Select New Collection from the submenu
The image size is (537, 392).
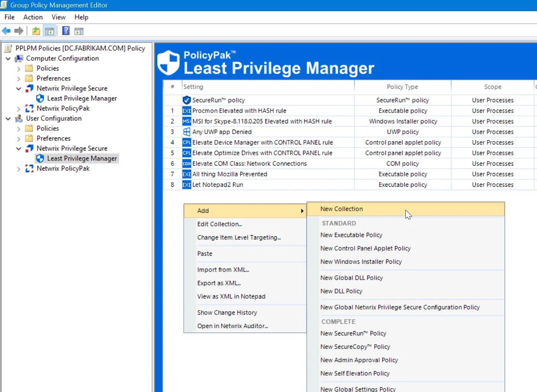[341, 209]
